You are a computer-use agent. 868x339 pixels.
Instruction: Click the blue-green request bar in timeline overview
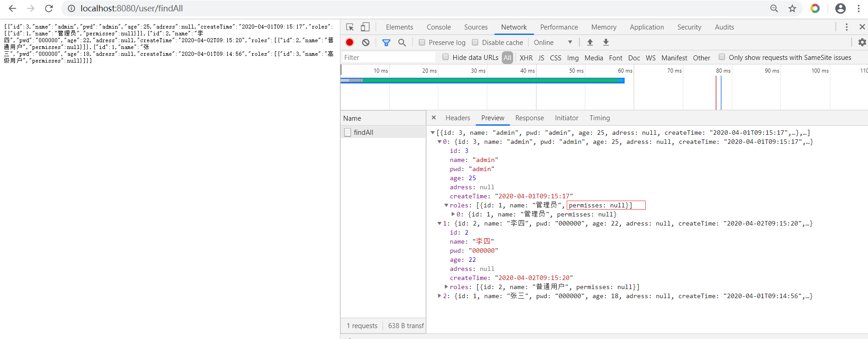(x=483, y=80)
